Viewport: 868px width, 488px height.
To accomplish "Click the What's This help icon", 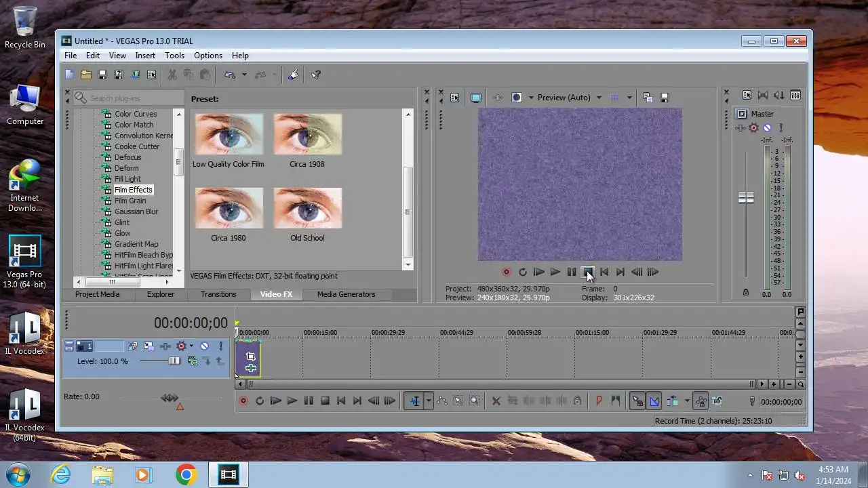I will (316, 75).
